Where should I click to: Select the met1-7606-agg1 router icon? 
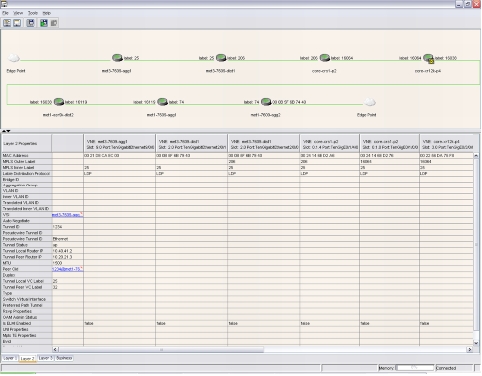(162, 102)
